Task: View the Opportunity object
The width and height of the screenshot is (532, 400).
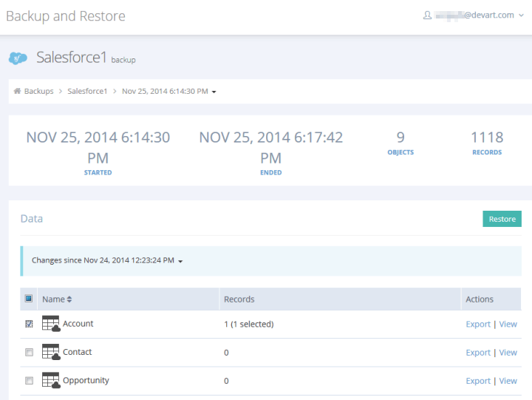Action: click(508, 381)
